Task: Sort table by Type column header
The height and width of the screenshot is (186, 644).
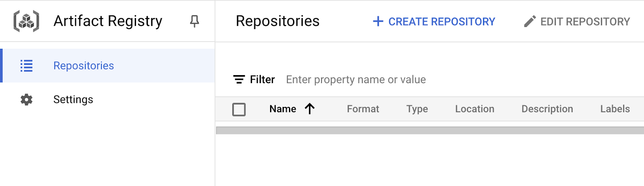Action: tap(417, 109)
